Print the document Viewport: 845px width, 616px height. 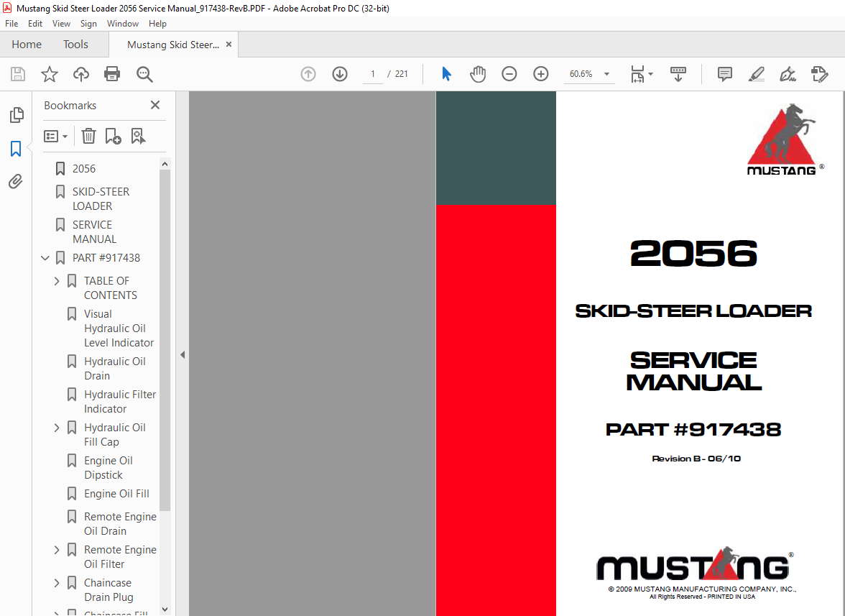112,74
